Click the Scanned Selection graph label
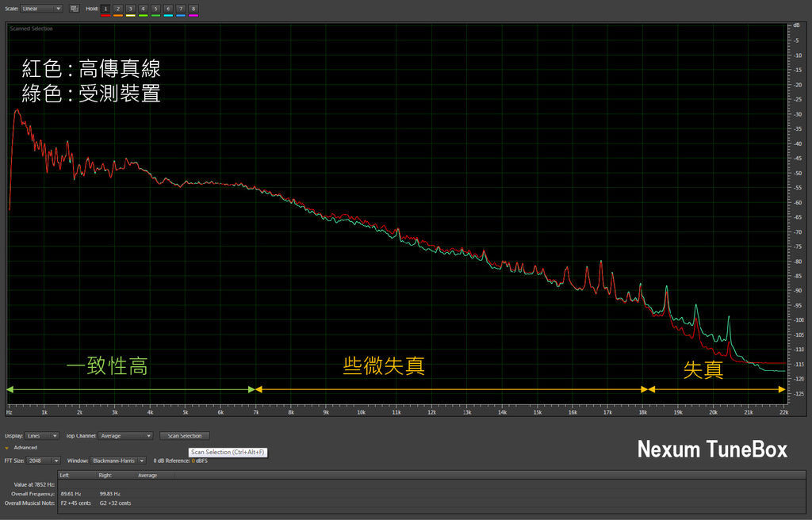The height and width of the screenshot is (520, 812). coord(31,29)
